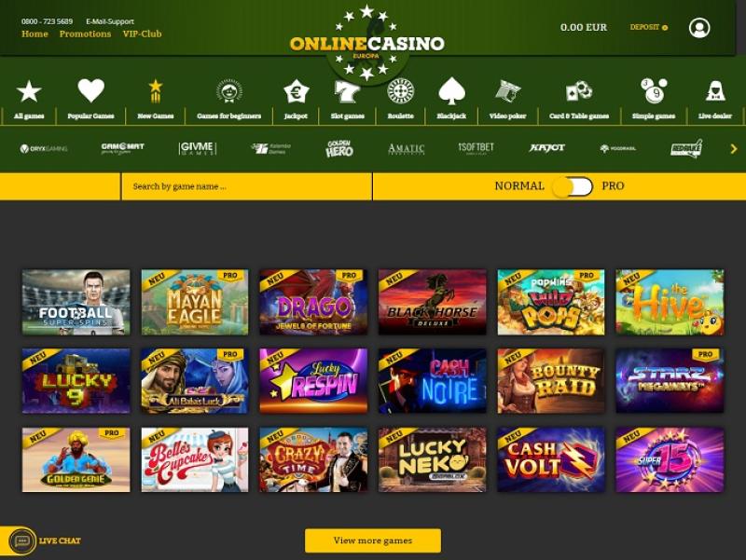746x560 pixels.
Task: Open the Lucky Neko game thumbnail
Action: 433,459
